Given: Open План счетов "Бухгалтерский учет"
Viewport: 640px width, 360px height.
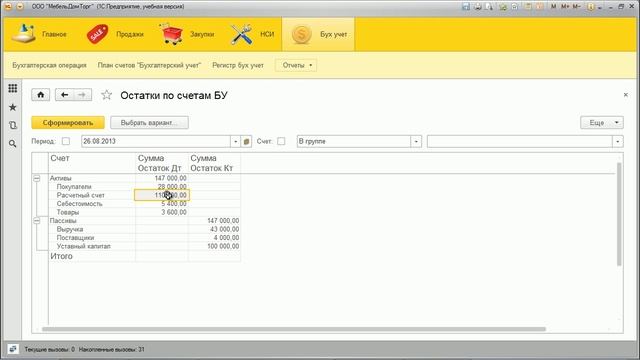Looking at the screenshot, I should (149, 65).
